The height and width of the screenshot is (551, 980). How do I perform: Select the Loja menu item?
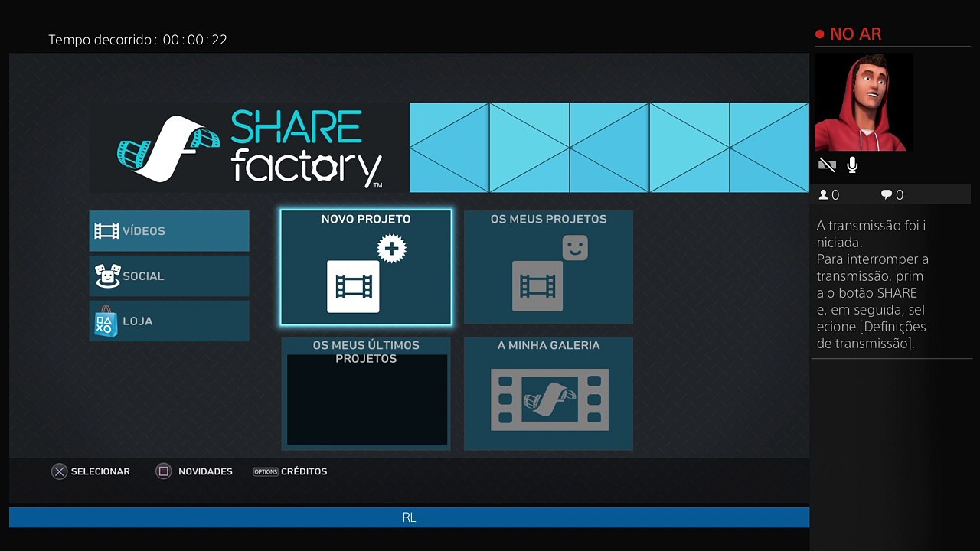169,321
